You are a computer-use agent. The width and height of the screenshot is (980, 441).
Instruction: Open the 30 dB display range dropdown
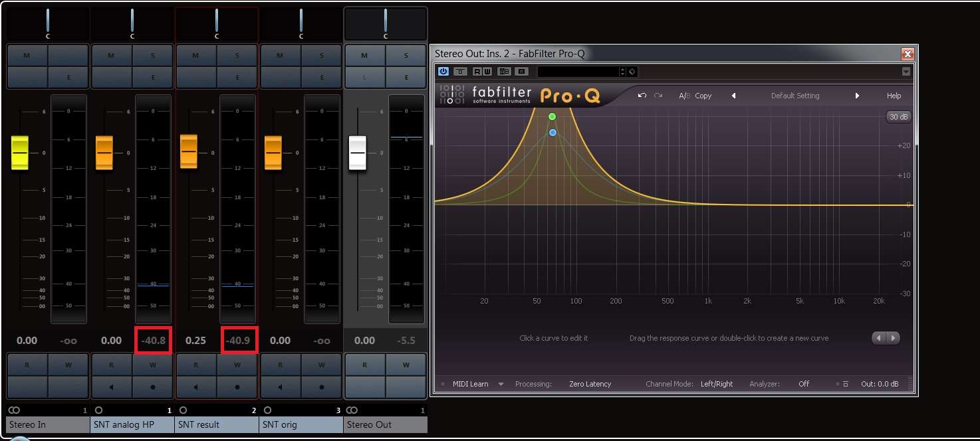click(x=899, y=117)
